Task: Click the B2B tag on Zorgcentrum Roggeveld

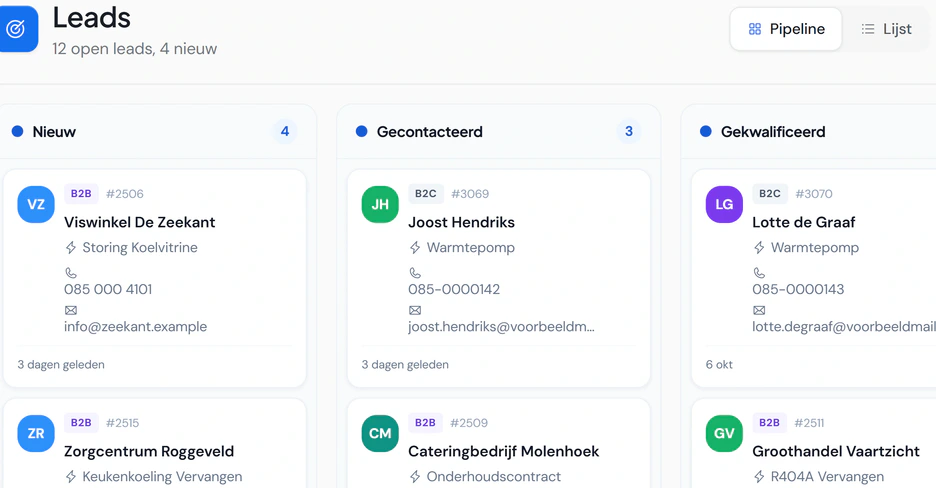Action: [81, 423]
